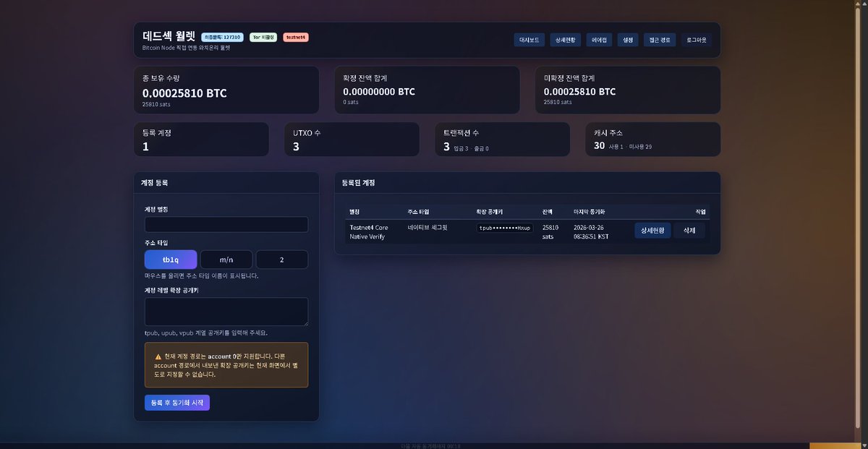Viewport: 868px width, 449px height.
Task: Click the 별칭 column header
Action: [354, 212]
